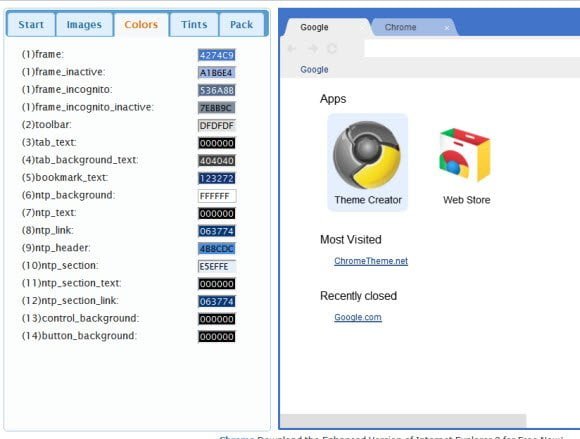Click the (5)bookmark_text: label
This screenshot has width=580, height=439.
(65, 178)
